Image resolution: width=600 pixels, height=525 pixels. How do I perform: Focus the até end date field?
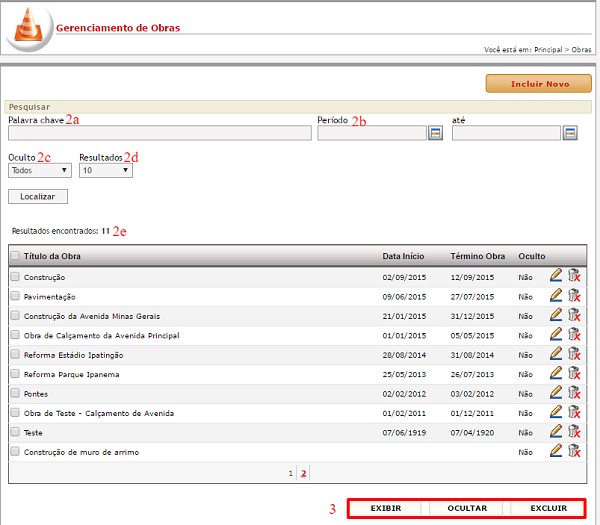point(506,133)
